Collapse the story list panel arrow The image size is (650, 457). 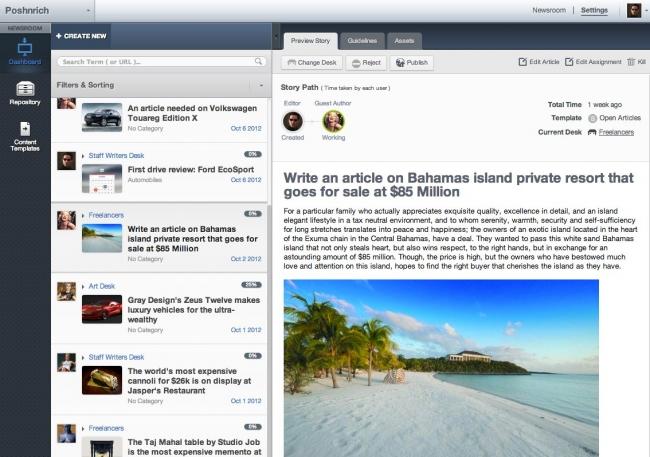(x=276, y=36)
